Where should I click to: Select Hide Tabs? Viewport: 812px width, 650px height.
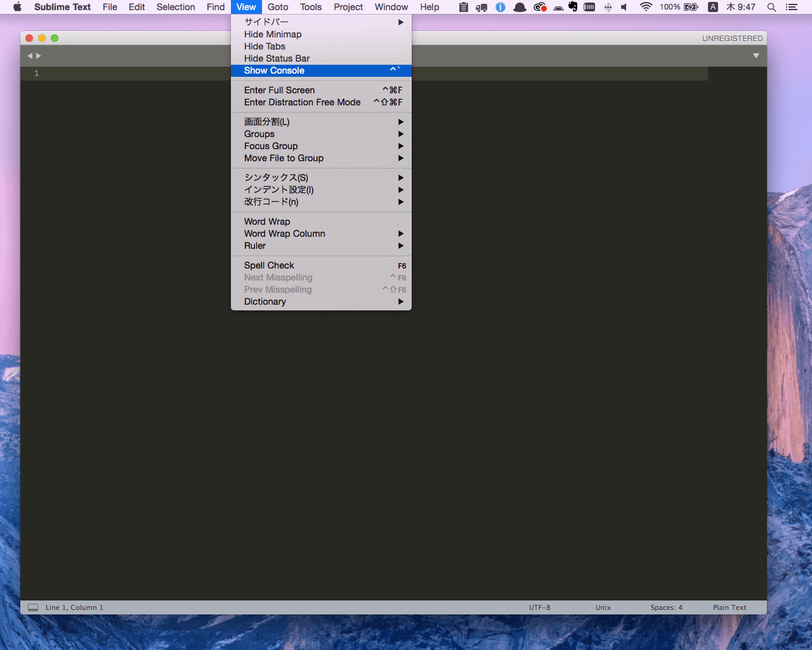321,46
